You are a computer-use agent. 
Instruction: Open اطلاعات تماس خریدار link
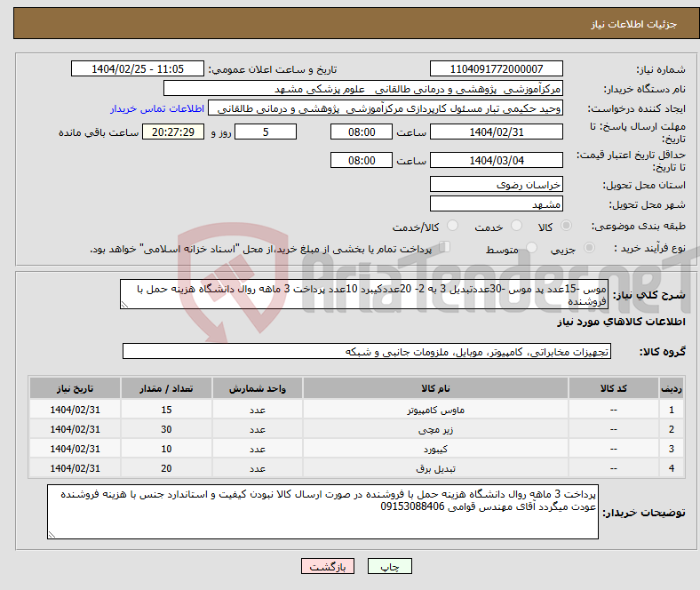[x=157, y=108]
